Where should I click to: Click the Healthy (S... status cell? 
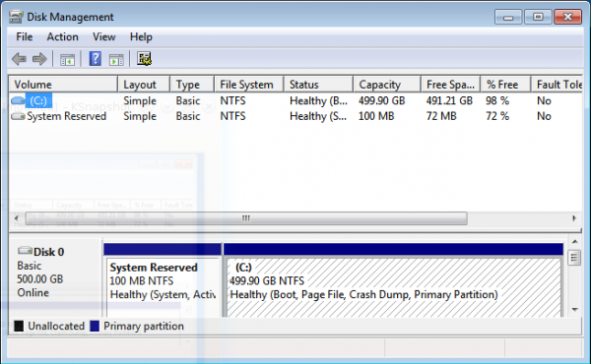(x=318, y=116)
